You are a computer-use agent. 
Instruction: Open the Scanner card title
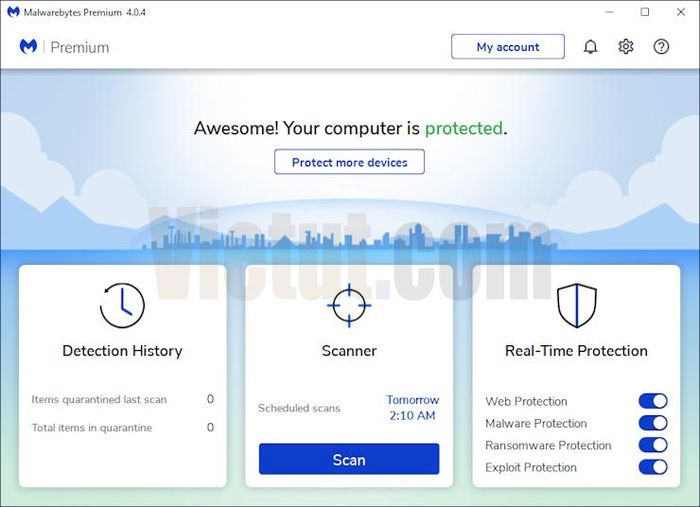coord(349,351)
